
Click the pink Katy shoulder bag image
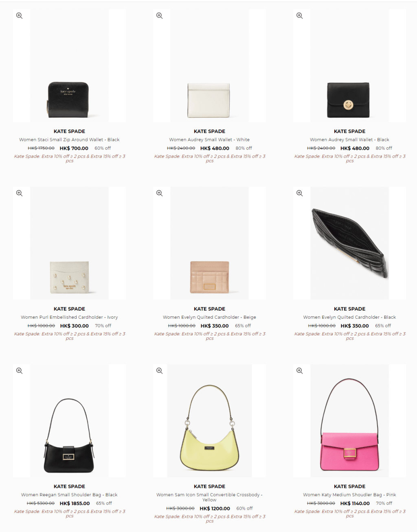tap(349, 420)
